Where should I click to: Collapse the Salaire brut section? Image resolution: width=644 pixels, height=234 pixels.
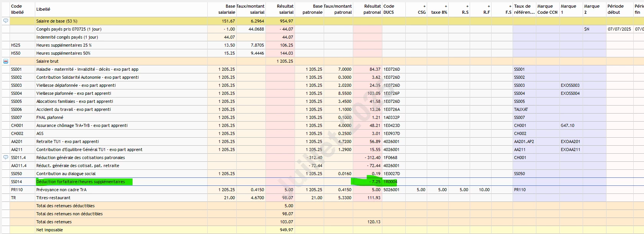(x=6, y=61)
